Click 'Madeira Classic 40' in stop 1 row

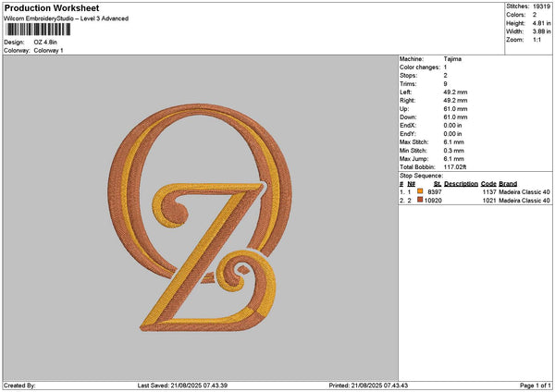coord(524,192)
